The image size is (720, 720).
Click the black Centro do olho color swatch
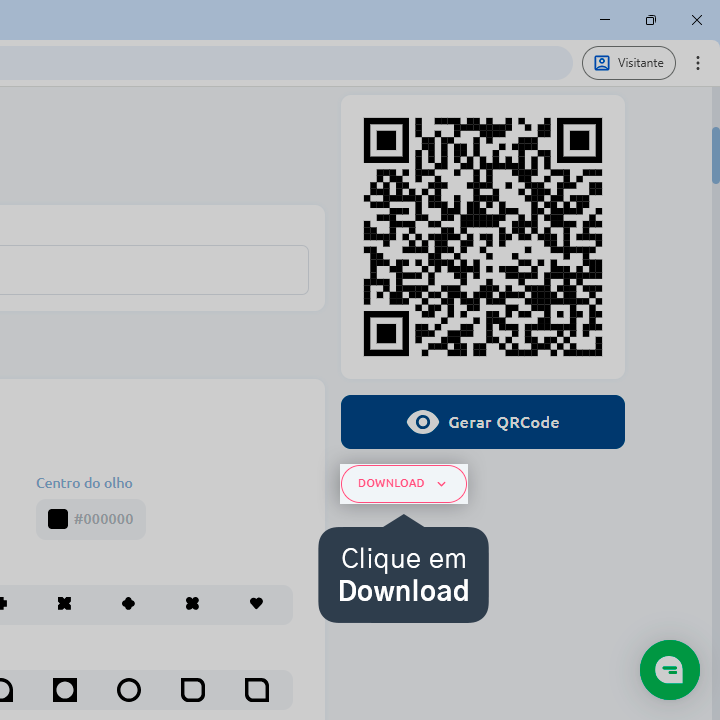pos(58,519)
